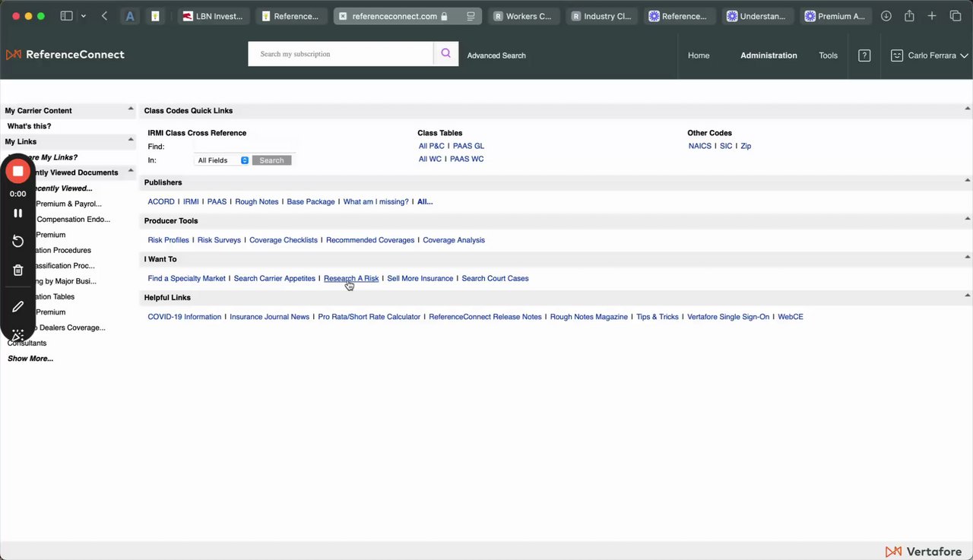Close the referenceconnect.com tab
Viewport: 973px width, 560px height.
(x=343, y=16)
